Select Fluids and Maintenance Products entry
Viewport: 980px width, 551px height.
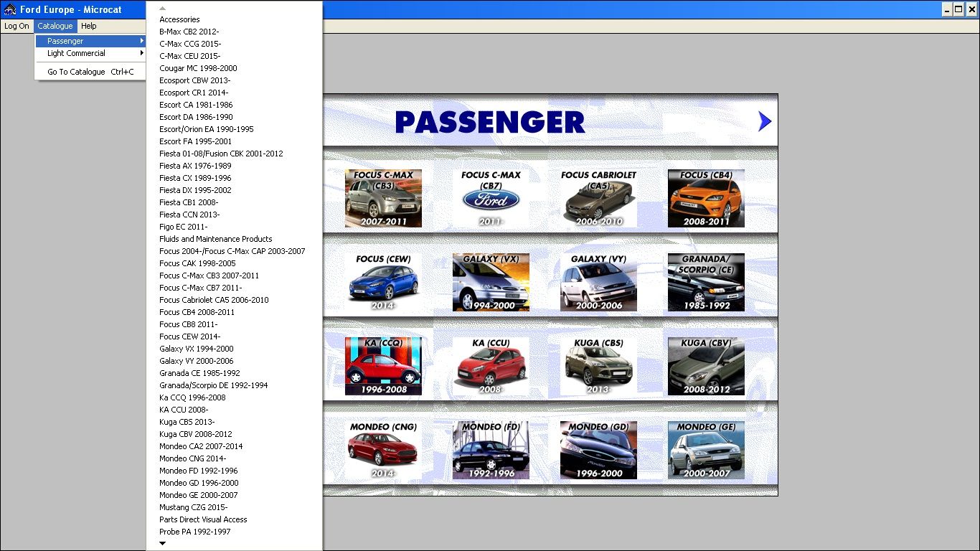[x=215, y=239]
